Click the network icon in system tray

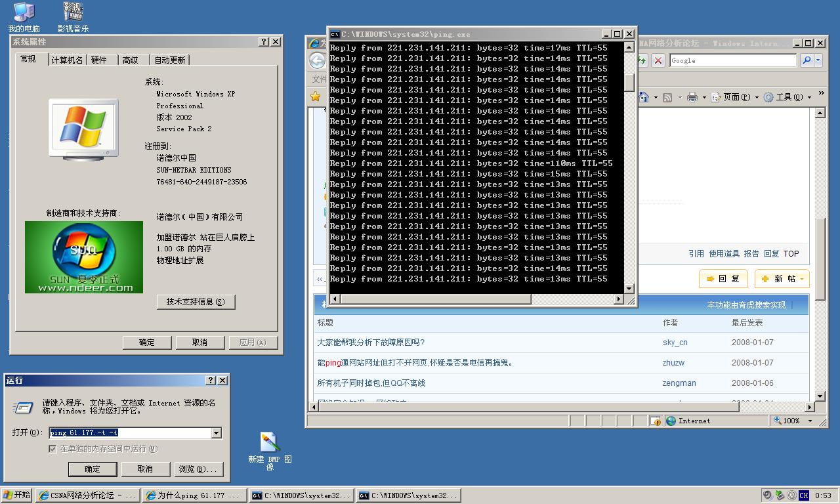point(780,495)
